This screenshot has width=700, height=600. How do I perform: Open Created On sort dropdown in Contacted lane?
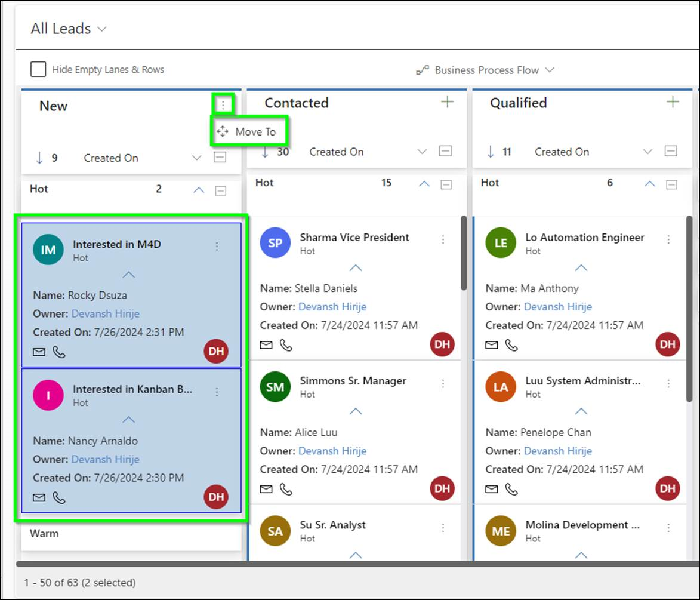pos(422,152)
